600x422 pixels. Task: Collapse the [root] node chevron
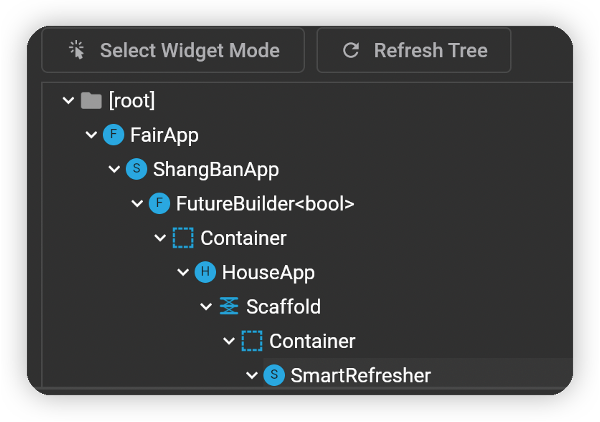coord(68,101)
